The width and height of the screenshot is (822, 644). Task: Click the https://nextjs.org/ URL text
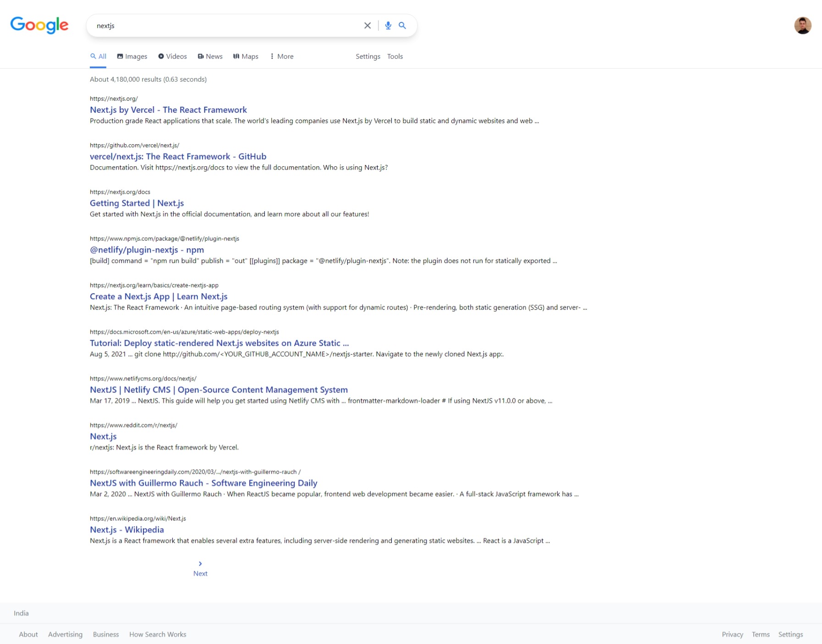(x=114, y=98)
